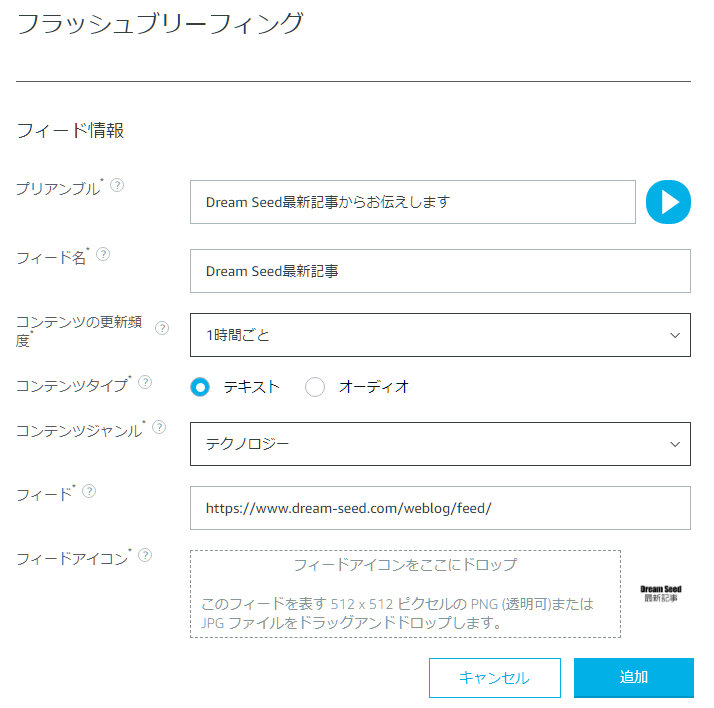Open help icon beside フィードアイコン label
714x708 pixels.
pos(145,555)
